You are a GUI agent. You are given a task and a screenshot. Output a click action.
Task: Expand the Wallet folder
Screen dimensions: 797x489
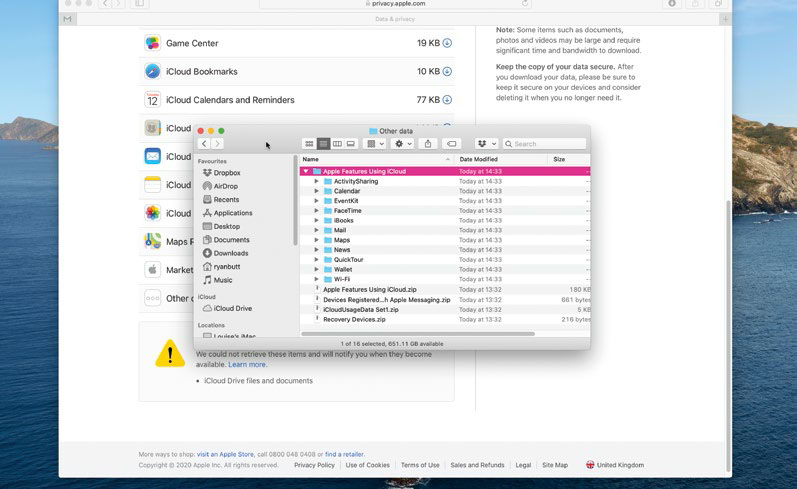316,269
